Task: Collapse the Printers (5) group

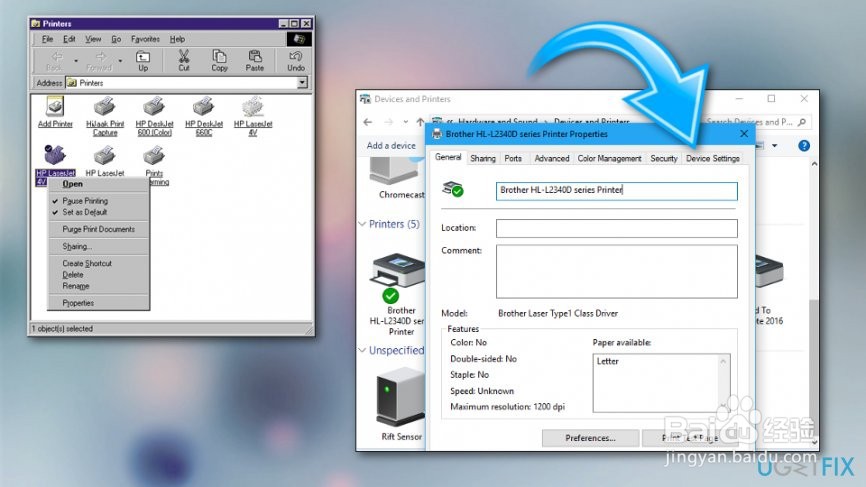Action: click(x=362, y=224)
